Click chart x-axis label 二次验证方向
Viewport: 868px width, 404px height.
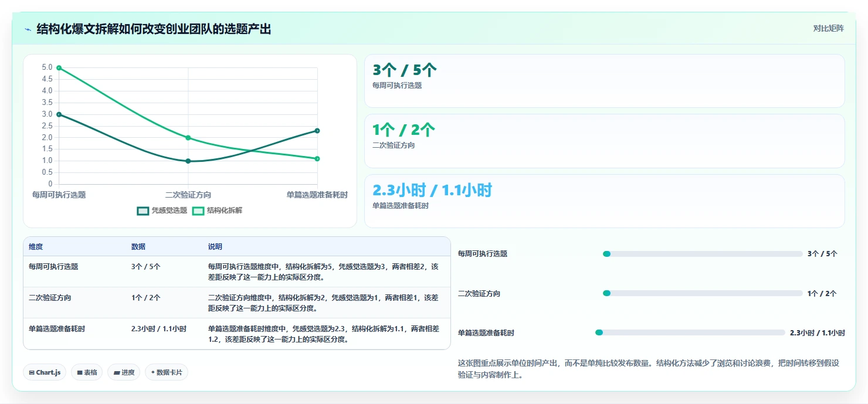(188, 195)
